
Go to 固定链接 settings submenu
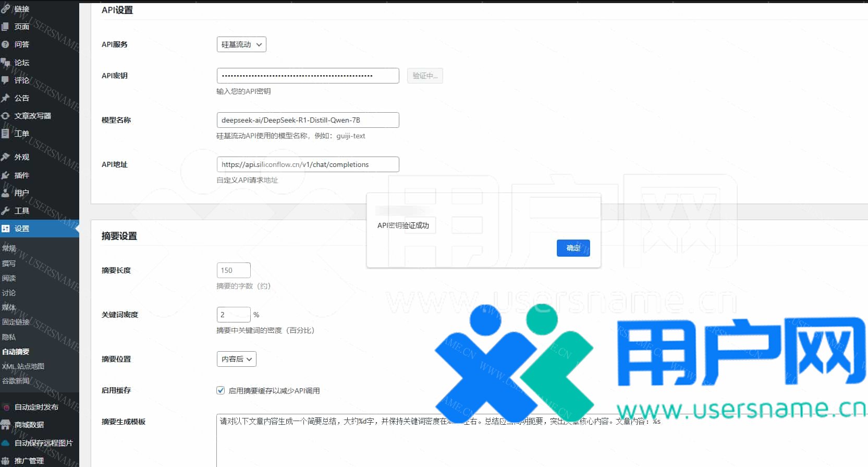[x=16, y=322]
